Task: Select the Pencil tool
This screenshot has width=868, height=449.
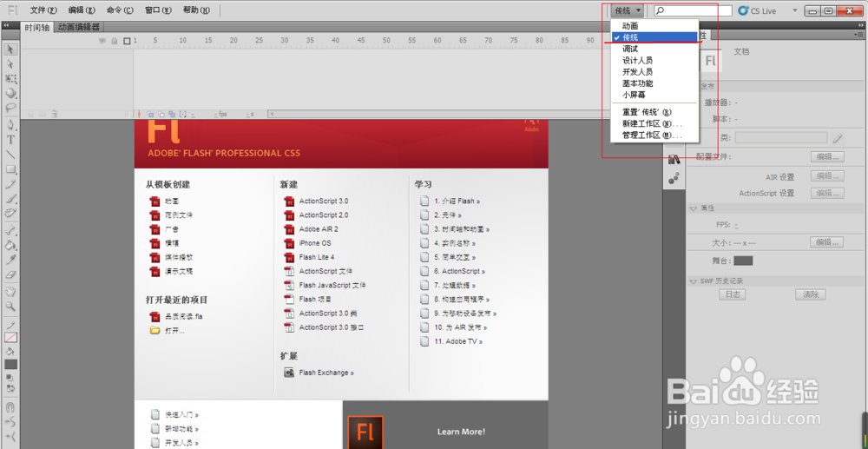Action: [x=10, y=183]
